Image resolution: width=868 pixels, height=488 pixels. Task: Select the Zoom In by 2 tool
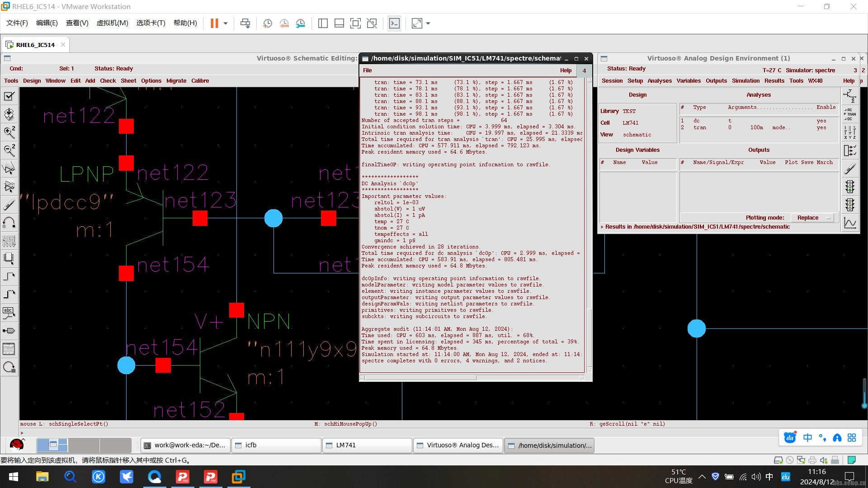tap(9, 132)
